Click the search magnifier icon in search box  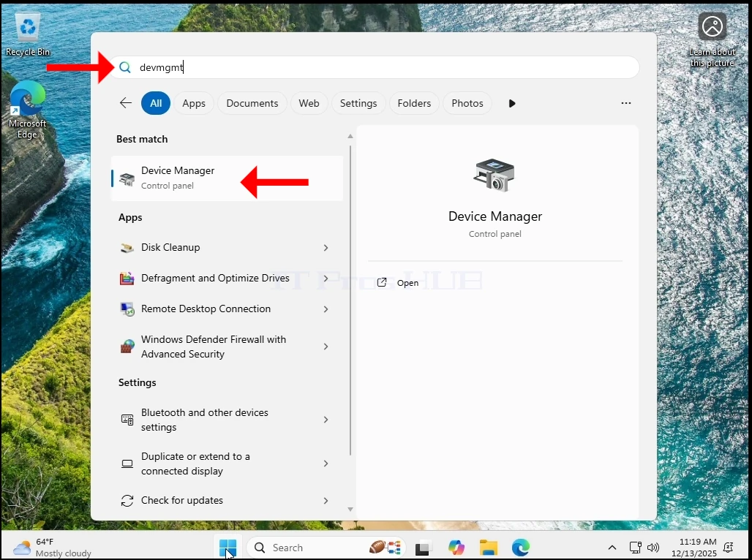click(x=124, y=67)
